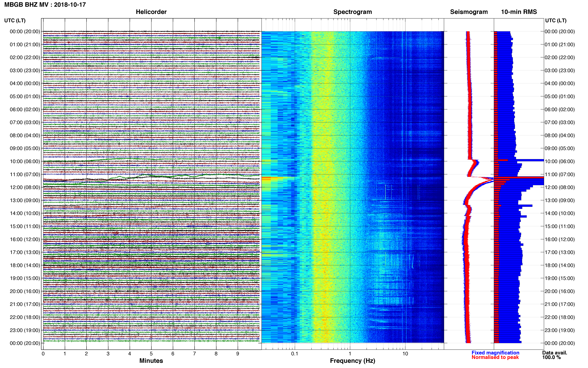The width and height of the screenshot is (588, 368).
Task: Click RMS-side time label 20:00 (16:00)
Action: pos(560,291)
